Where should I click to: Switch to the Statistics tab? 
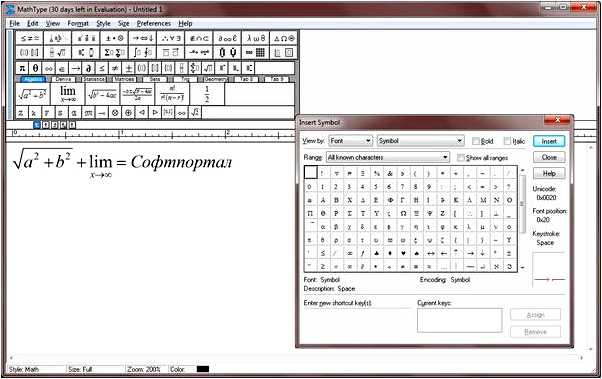[x=94, y=79]
